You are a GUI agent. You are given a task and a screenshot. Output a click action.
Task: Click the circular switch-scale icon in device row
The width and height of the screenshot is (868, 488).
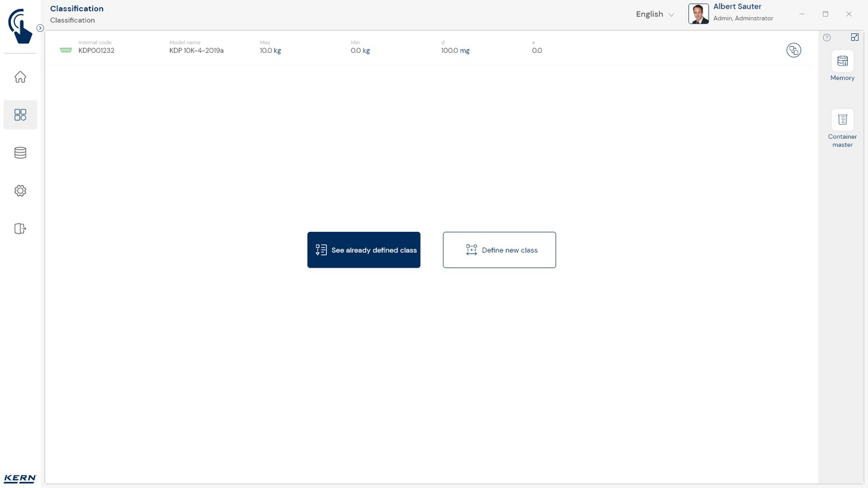tap(793, 50)
